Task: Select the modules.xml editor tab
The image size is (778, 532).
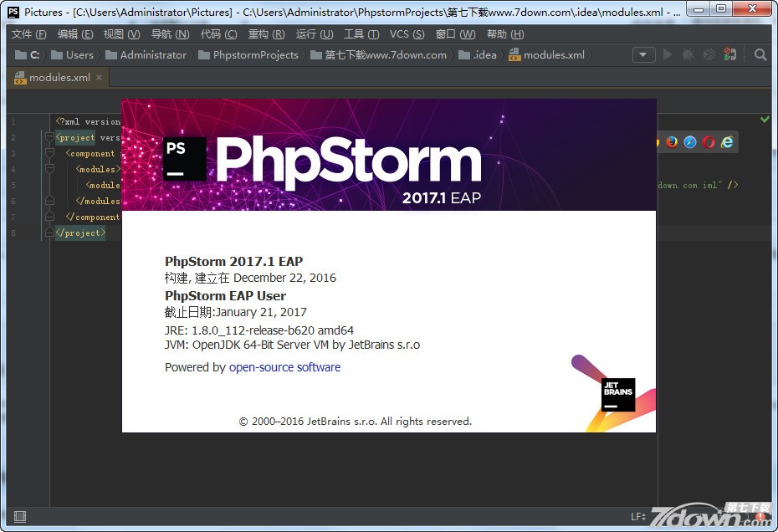Action: click(x=59, y=78)
